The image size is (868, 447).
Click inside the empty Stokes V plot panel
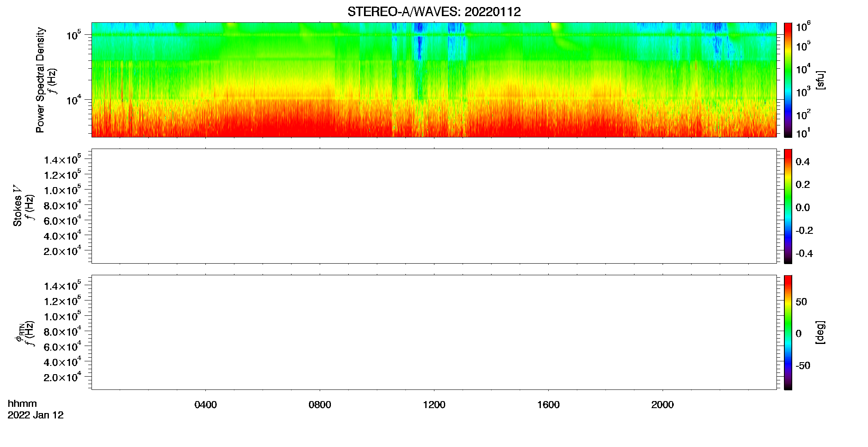(x=434, y=206)
